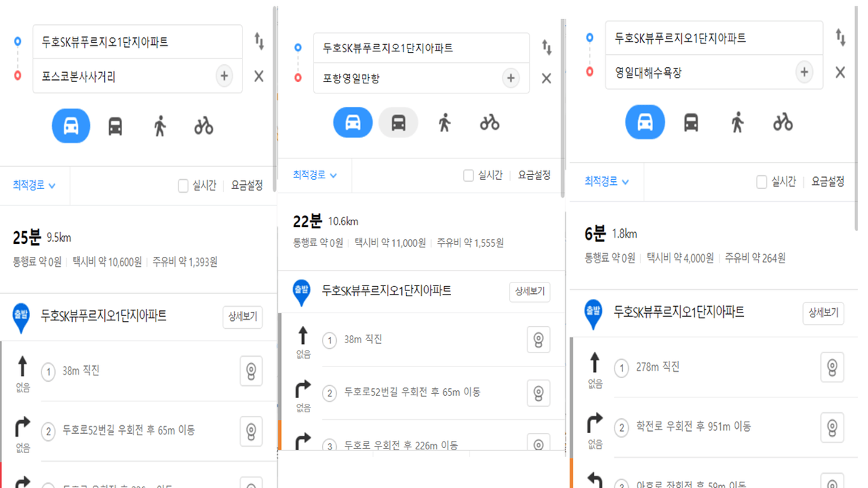Click '두호로 우회전 후 226m 이동' step
This screenshot has height=488, width=868.
coord(401,445)
